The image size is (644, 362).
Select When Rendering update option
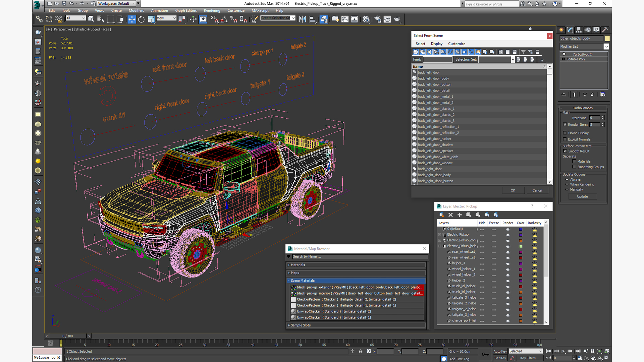[x=567, y=184]
